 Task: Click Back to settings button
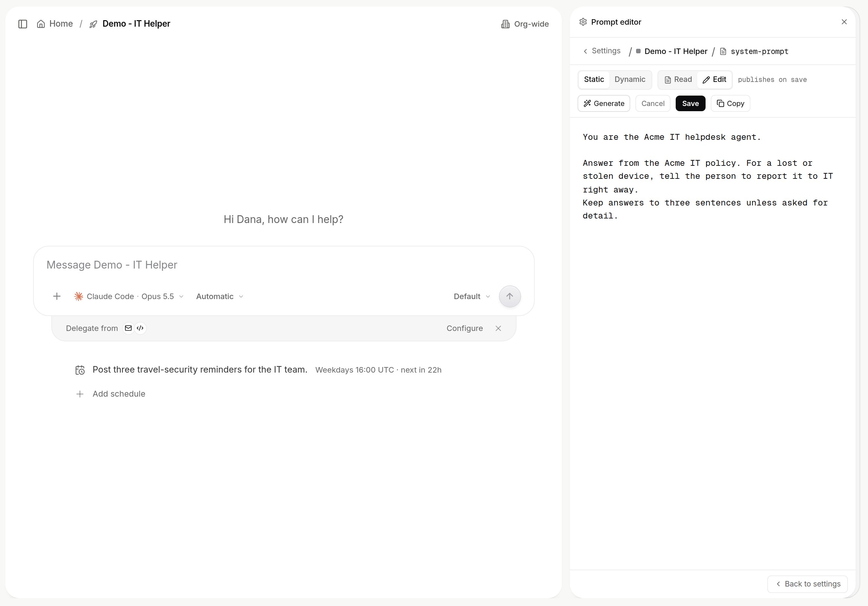(808, 584)
